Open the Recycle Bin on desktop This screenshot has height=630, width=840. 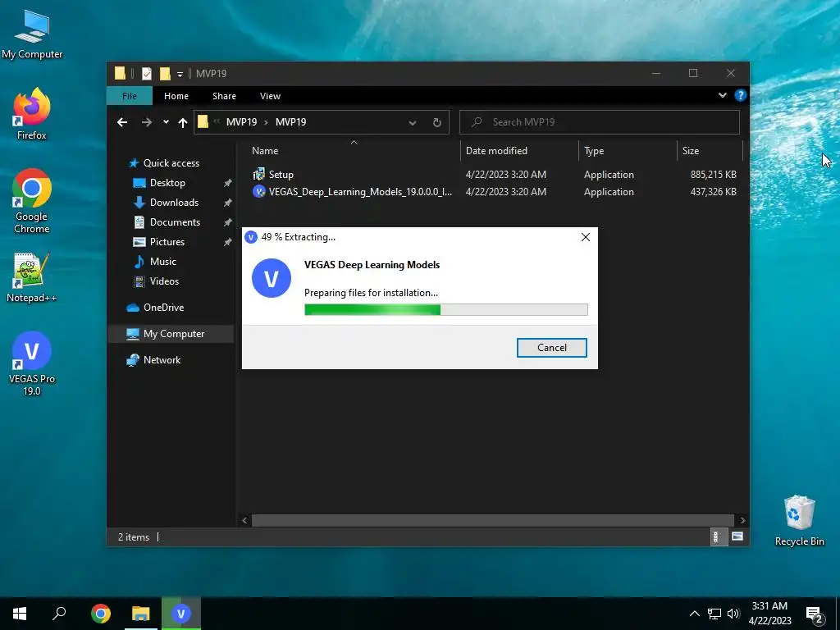click(799, 521)
